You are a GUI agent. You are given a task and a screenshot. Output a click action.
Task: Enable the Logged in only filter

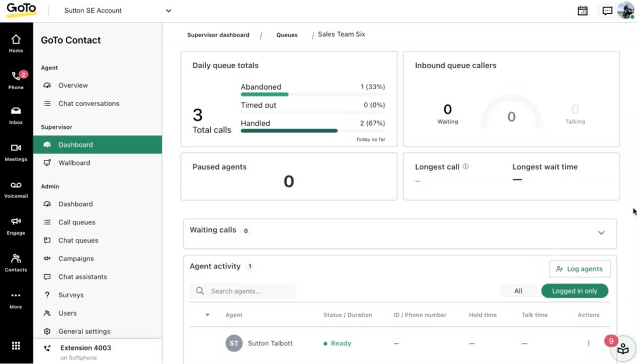(575, 291)
